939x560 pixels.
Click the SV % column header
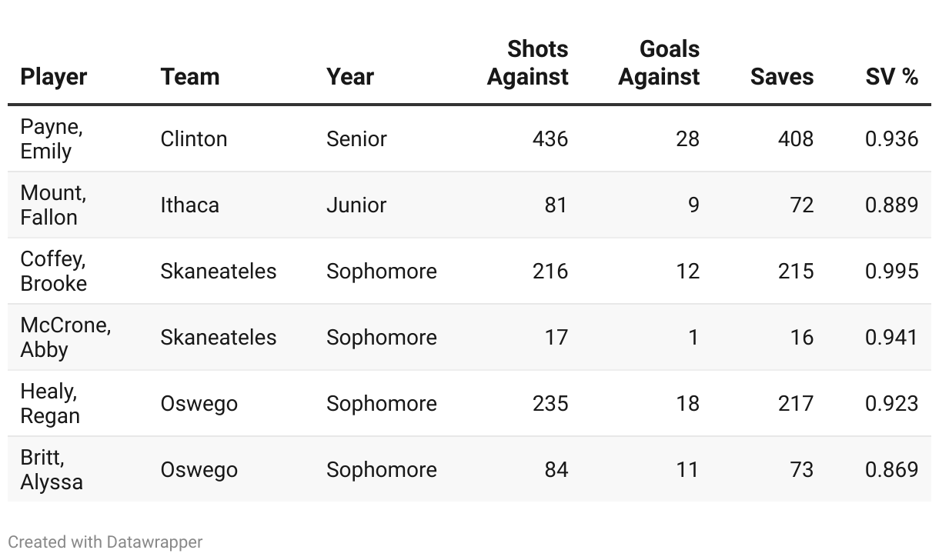point(891,77)
